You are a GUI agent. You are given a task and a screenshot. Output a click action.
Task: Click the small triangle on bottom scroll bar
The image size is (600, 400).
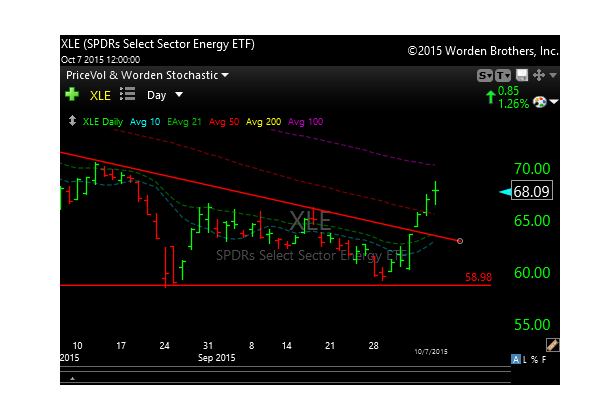click(72, 379)
